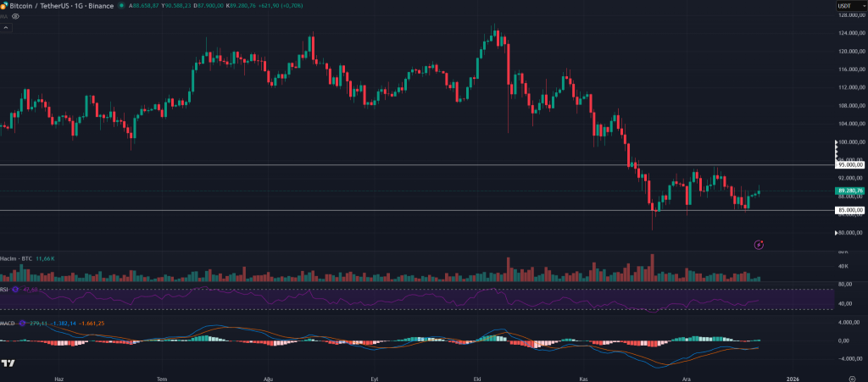Click the RSI indicator settings icon
The image size is (868, 382).
[16, 289]
